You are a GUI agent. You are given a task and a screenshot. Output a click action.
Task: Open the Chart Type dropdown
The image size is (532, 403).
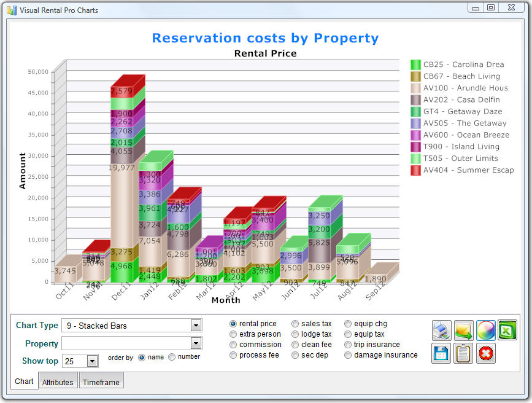(196, 326)
